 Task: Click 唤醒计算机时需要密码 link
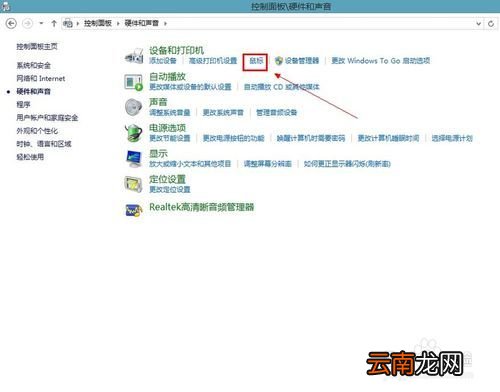pyautogui.click(x=311, y=138)
